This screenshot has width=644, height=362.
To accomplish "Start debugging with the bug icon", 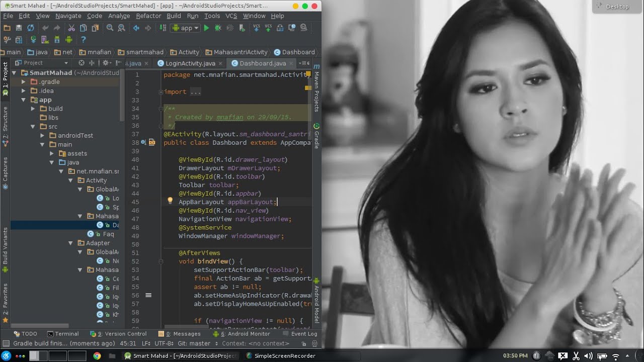I will click(218, 28).
